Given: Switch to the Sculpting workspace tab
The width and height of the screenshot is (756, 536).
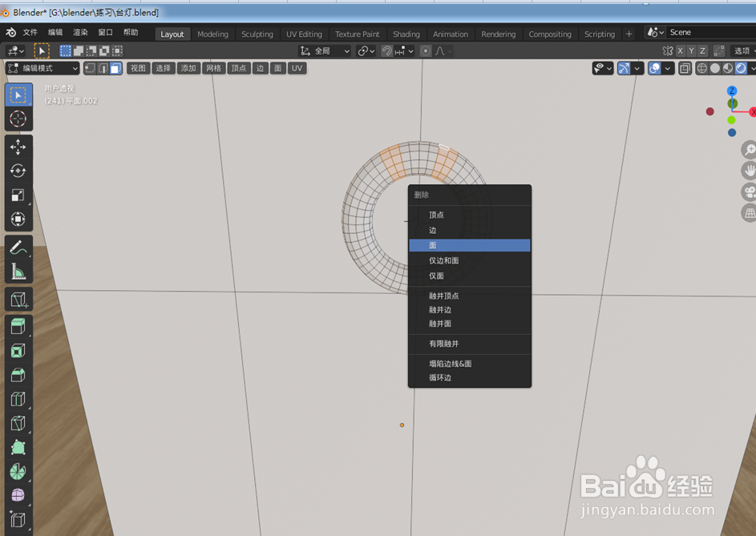Looking at the screenshot, I should coord(257,34).
